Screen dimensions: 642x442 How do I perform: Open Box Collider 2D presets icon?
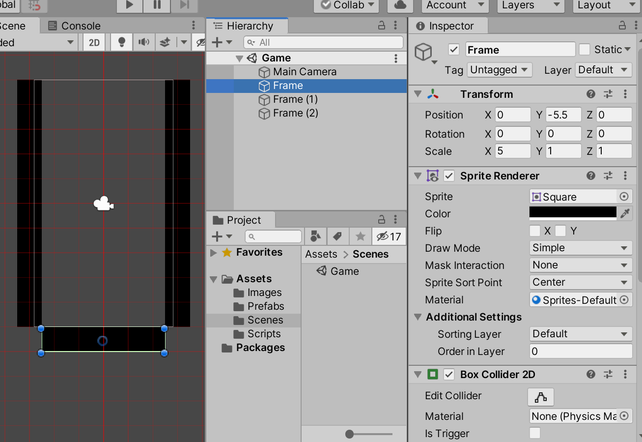tap(608, 374)
